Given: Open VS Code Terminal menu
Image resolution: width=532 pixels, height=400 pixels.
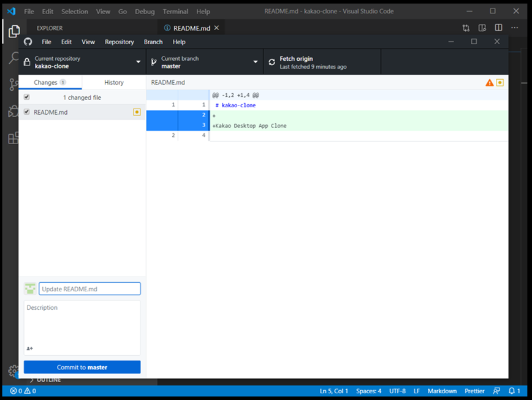Looking at the screenshot, I should click(175, 12).
